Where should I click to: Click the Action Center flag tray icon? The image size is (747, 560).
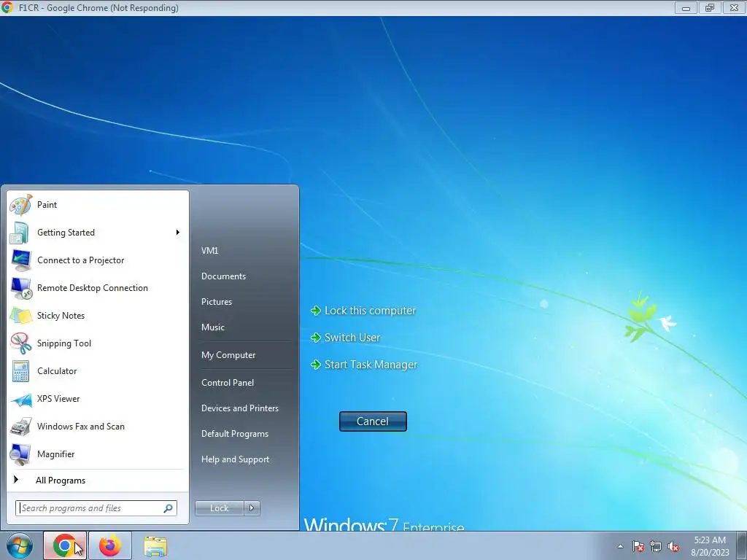[638, 546]
